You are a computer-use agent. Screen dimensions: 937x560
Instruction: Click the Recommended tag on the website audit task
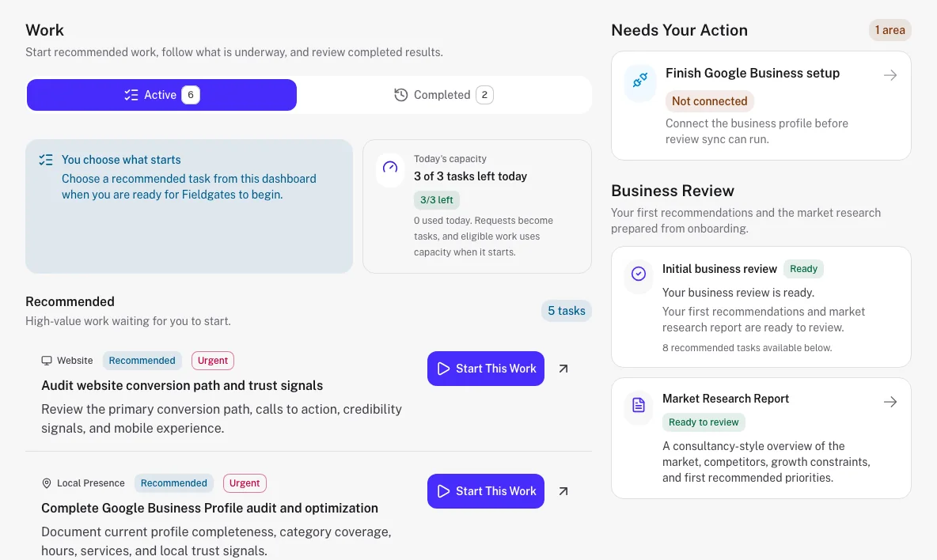coord(142,361)
